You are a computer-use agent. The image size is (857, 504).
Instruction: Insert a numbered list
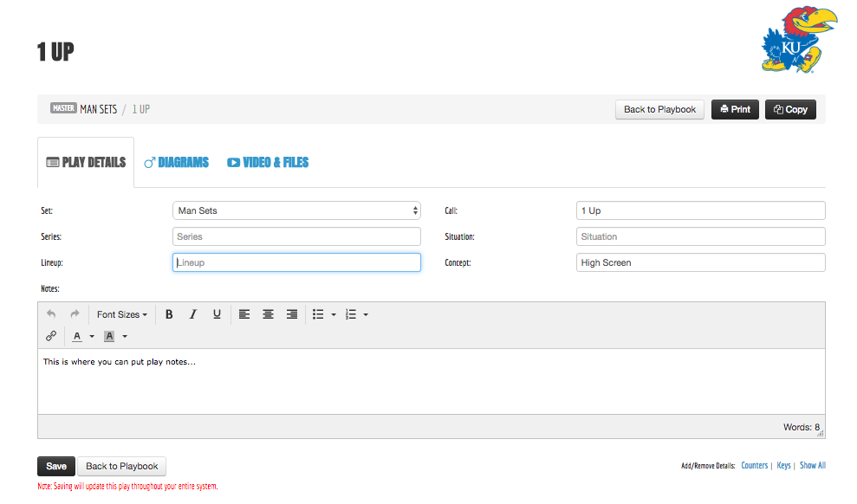(x=351, y=314)
